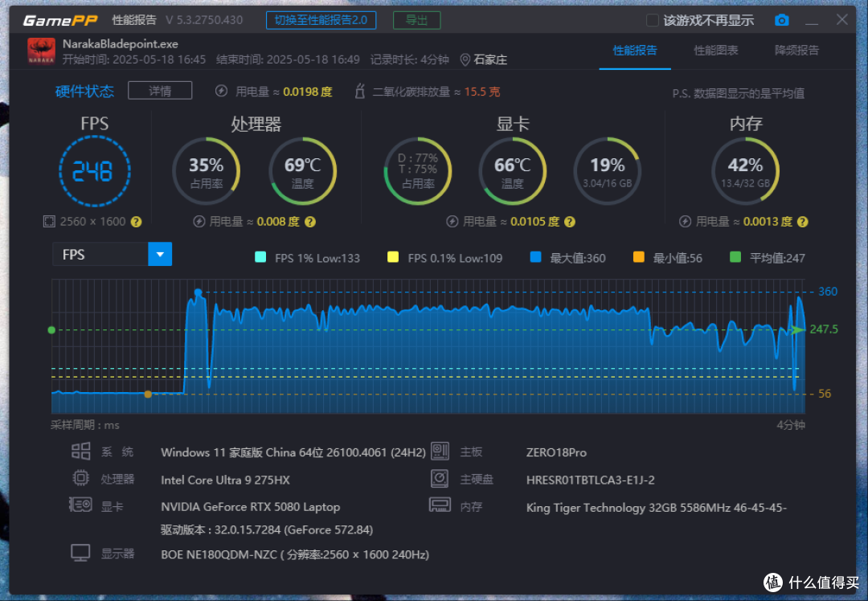Screen dimensions: 868x601
Task: Click the King Tiger Technology 32GB memory text
Action: click(656, 508)
